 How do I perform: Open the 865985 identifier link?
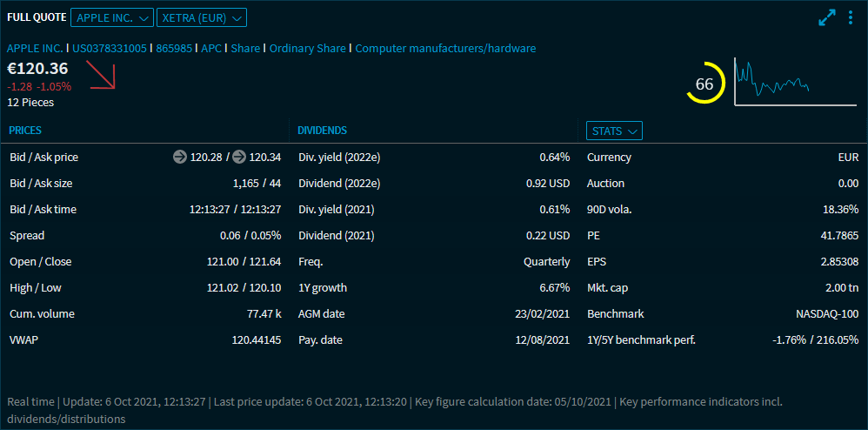click(x=175, y=49)
